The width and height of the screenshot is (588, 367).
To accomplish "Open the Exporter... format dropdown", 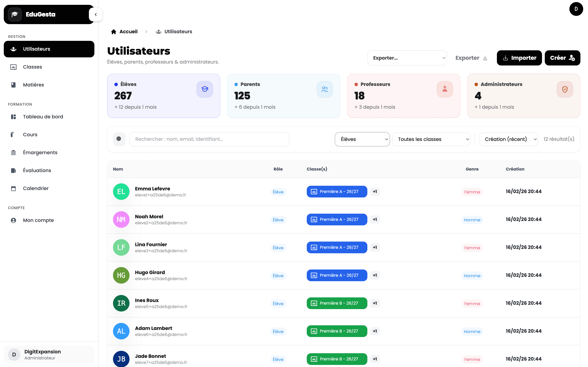I will tap(407, 58).
